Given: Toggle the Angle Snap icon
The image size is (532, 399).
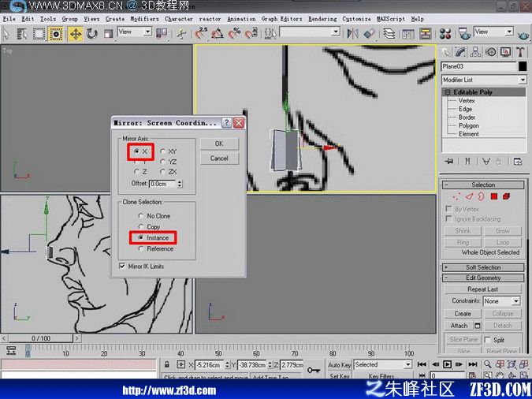Looking at the screenshot, I should [x=218, y=33].
